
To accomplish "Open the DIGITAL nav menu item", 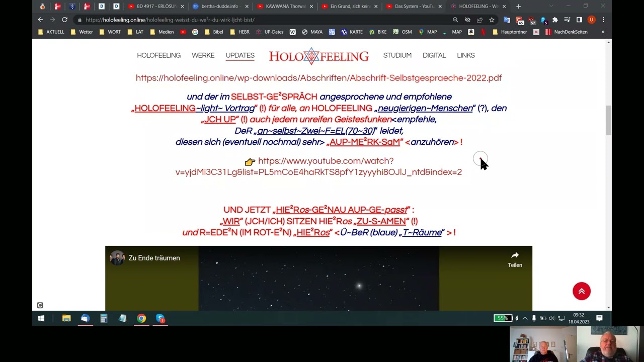I will pos(434,55).
